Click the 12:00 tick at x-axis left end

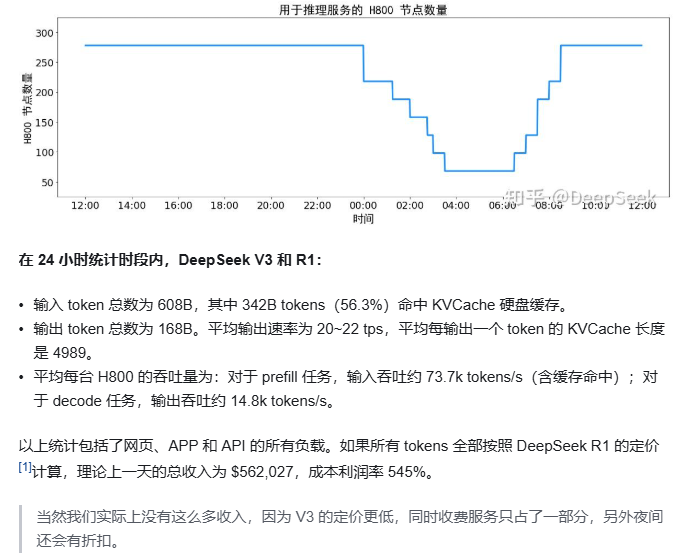85,205
